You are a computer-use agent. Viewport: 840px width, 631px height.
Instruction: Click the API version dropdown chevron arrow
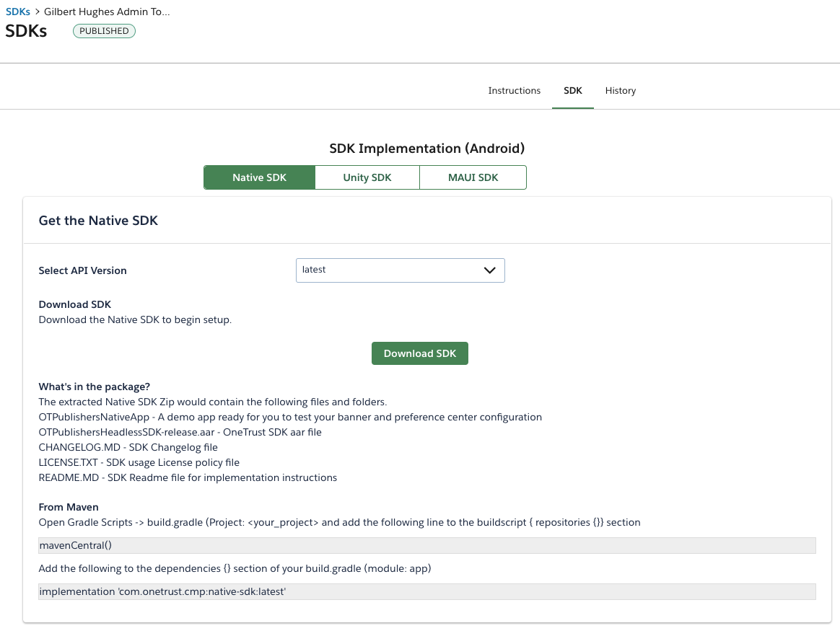(x=490, y=270)
